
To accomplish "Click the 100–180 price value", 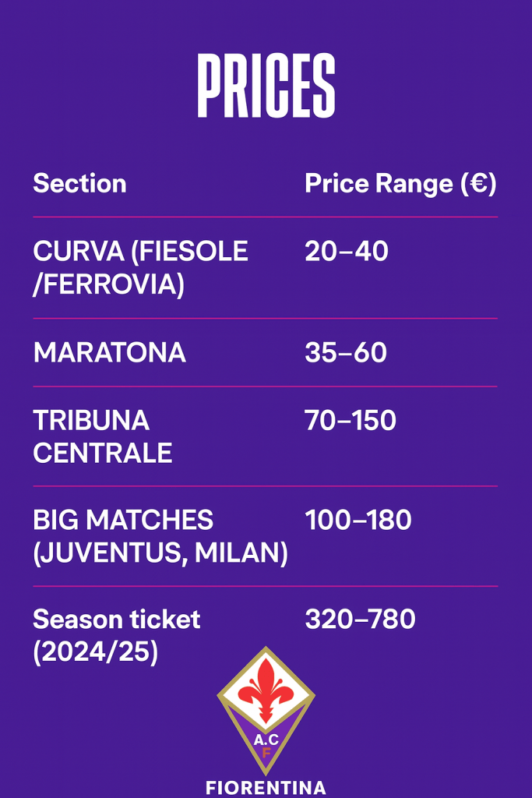I will coord(358,520).
